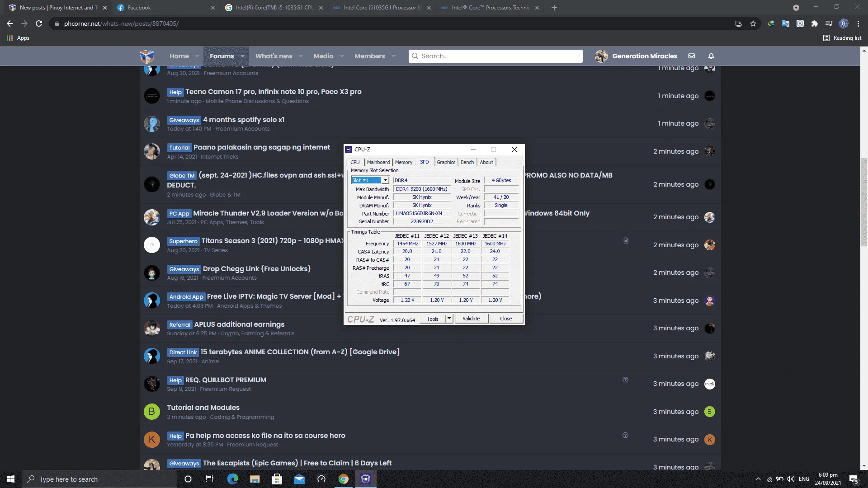Open the Tecno Camon 17 pro thread

(x=274, y=92)
